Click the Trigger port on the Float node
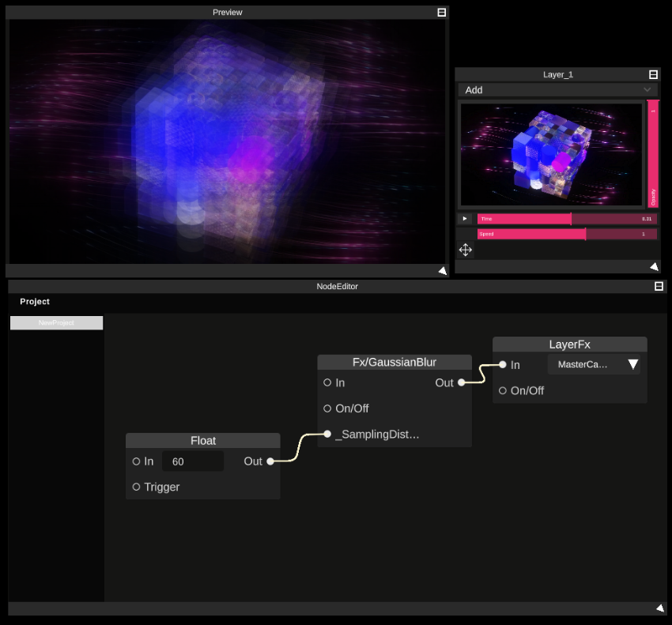This screenshot has width=672, height=625. pos(135,487)
